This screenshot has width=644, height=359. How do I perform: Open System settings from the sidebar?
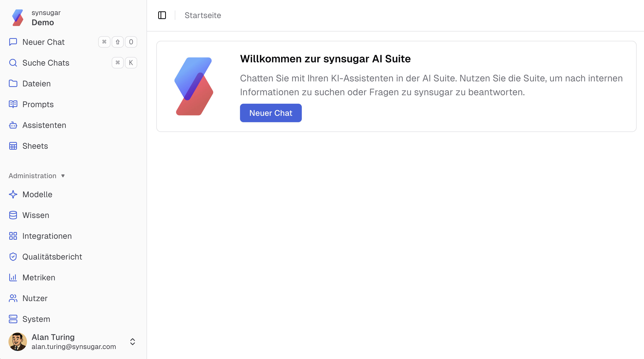(36, 319)
